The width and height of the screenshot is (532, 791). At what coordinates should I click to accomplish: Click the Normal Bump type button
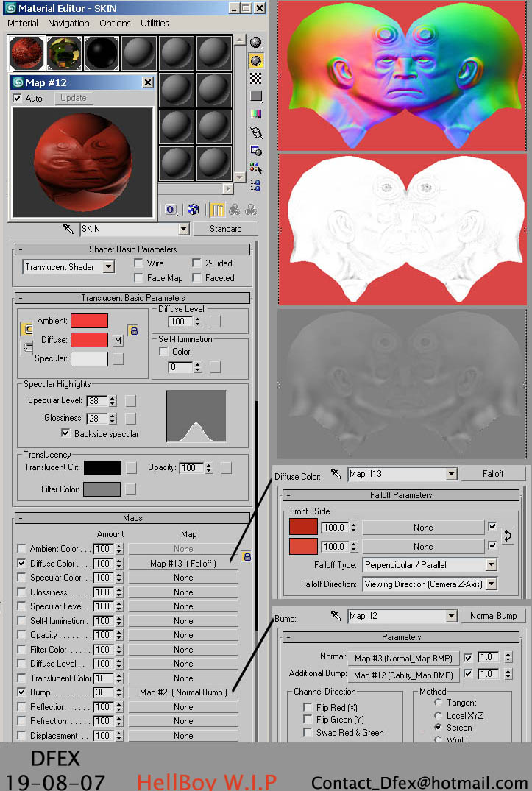click(493, 615)
